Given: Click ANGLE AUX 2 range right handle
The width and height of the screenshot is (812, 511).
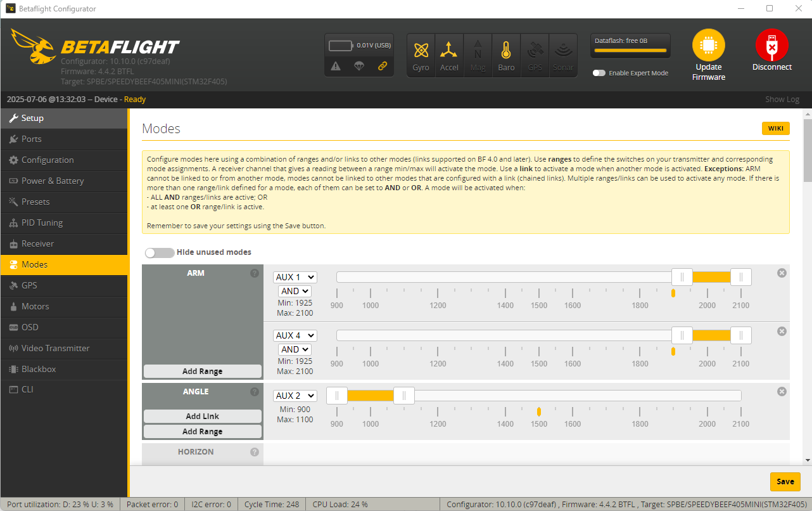Looking at the screenshot, I should pos(404,396).
